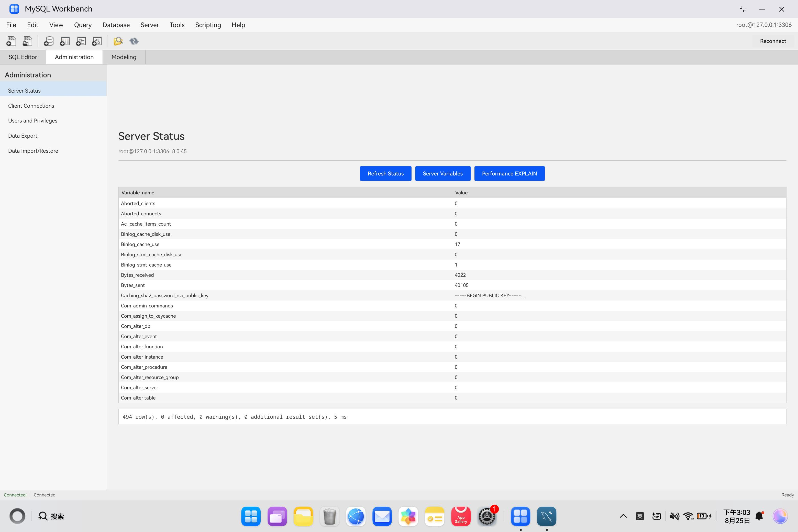Click the open SQL script file icon
The image size is (798, 532).
click(x=27, y=41)
